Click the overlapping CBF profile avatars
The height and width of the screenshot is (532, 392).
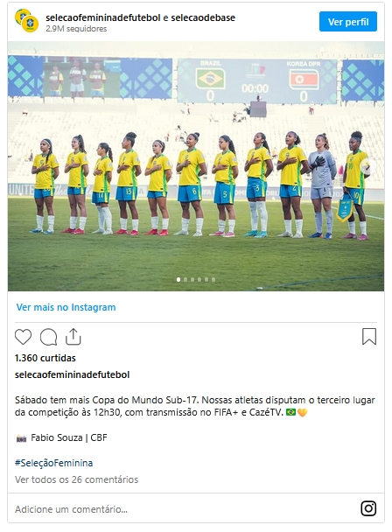pyautogui.click(x=26, y=21)
